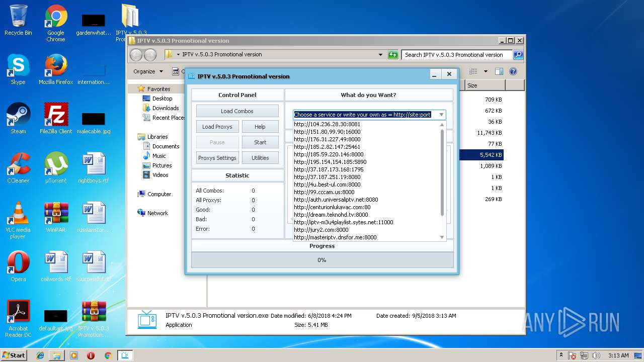Select russianstor rtf document icon

click(x=94, y=217)
